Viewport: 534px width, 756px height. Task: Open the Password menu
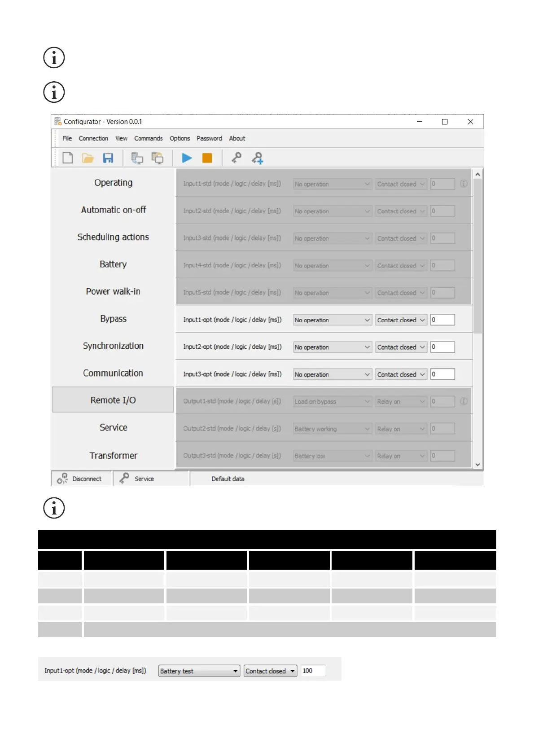point(209,138)
